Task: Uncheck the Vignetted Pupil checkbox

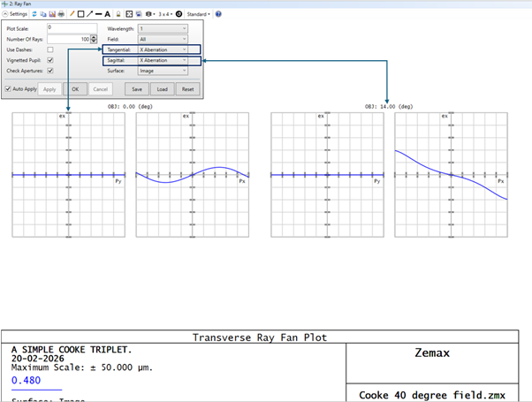Action: pos(50,60)
